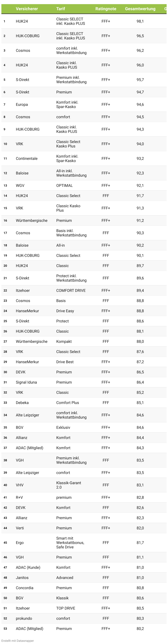Screen dimensions: 168x644
Task: Select the Janitos Advanced row
Action: [84, 578]
